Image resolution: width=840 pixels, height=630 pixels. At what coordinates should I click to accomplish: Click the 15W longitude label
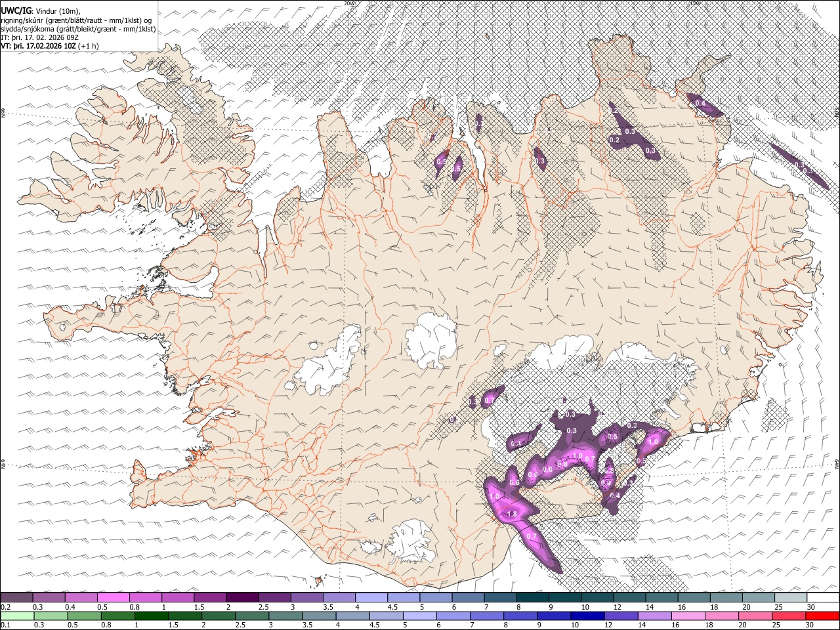695,3
